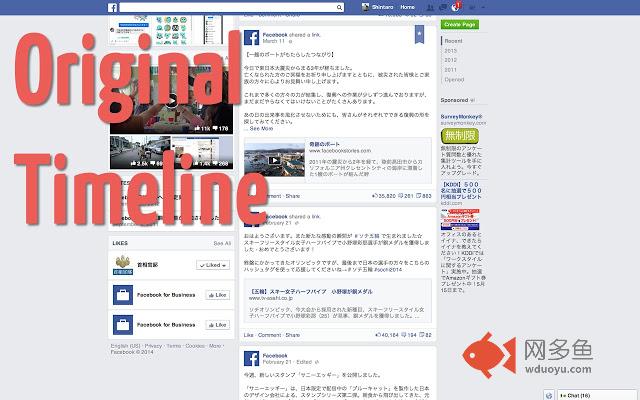View the 863 shares count
The height and width of the screenshot is (400, 640).
click(x=424, y=196)
